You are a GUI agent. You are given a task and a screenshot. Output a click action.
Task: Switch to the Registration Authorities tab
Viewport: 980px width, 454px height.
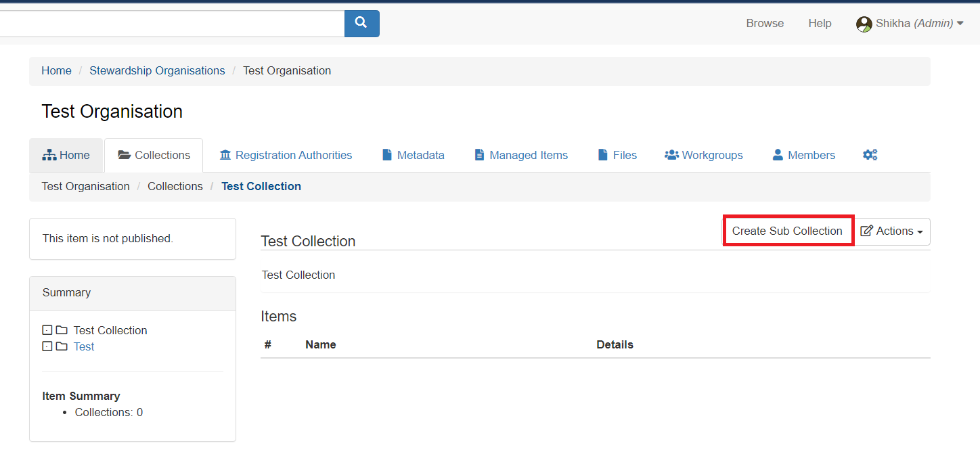[x=286, y=155]
